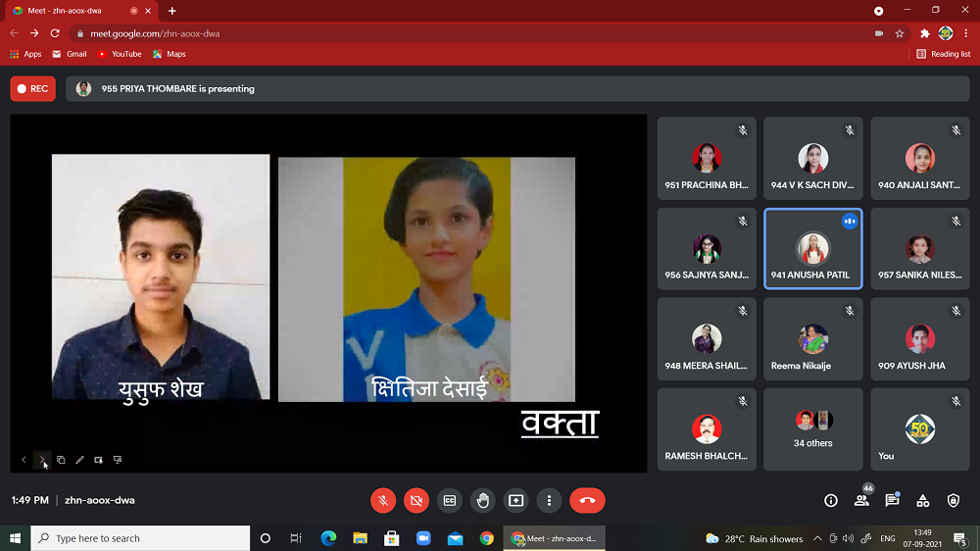Open the three-dot more options menu

click(549, 500)
